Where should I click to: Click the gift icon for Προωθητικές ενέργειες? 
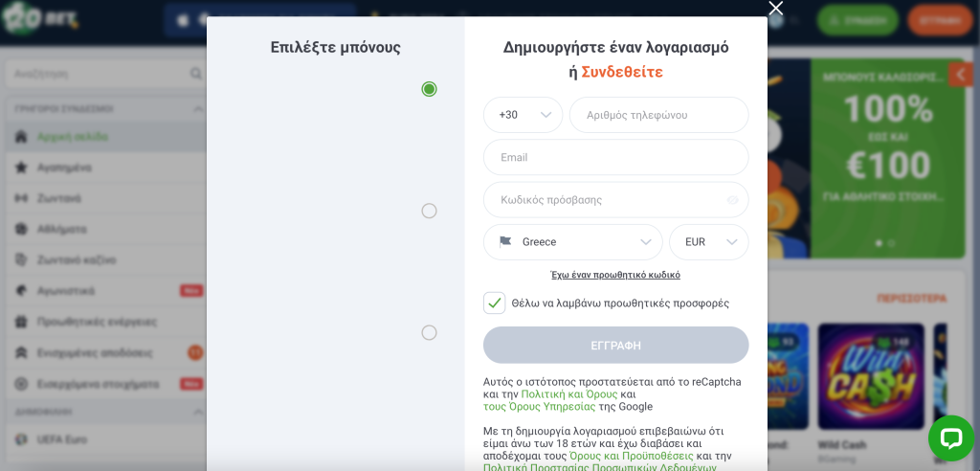tap(21, 322)
